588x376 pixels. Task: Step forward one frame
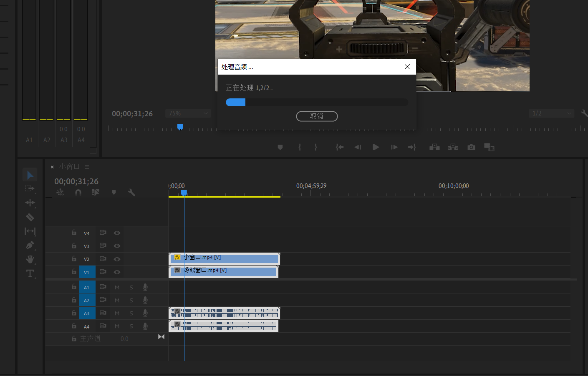[x=394, y=147]
